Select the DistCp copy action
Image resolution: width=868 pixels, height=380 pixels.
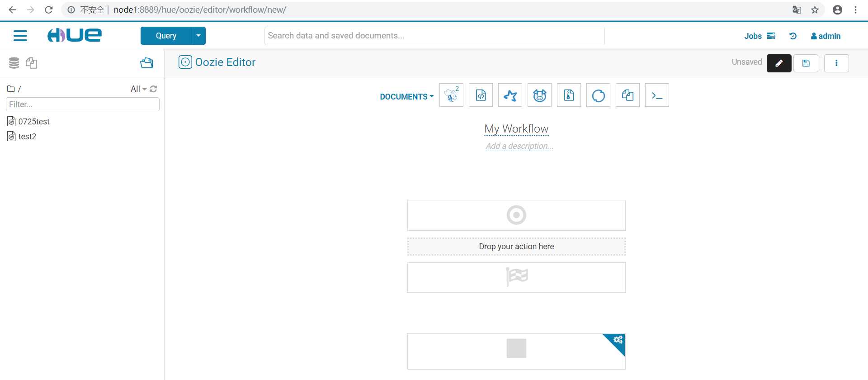coord(627,95)
